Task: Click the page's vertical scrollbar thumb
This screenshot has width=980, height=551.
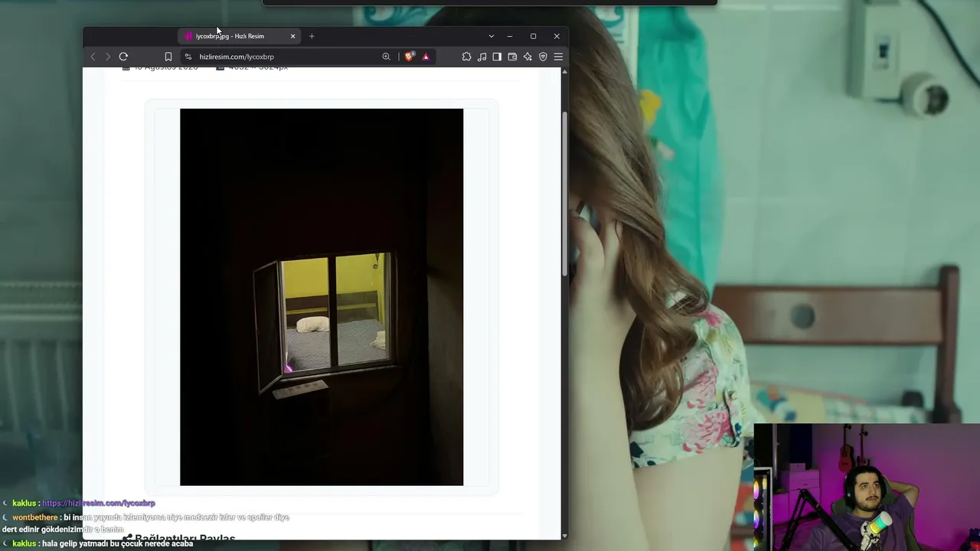Action: (x=565, y=195)
